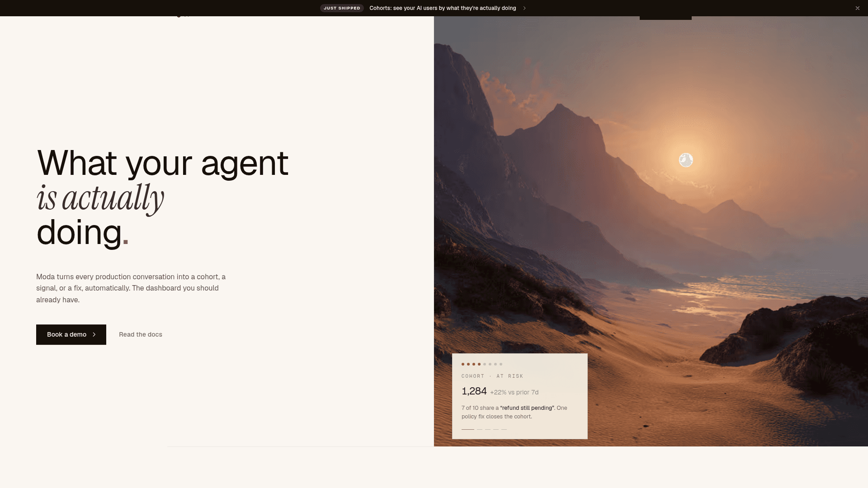Open the Cohorts announcement text link

(443, 8)
